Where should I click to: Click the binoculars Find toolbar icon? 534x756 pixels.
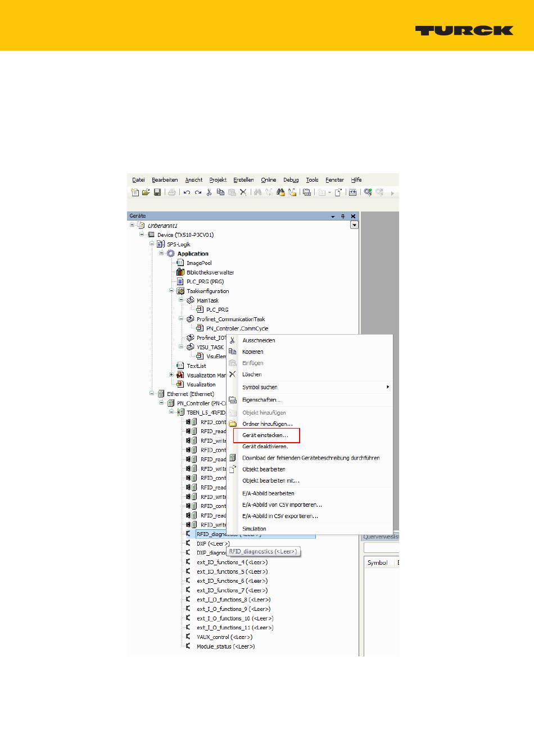pyautogui.click(x=257, y=192)
